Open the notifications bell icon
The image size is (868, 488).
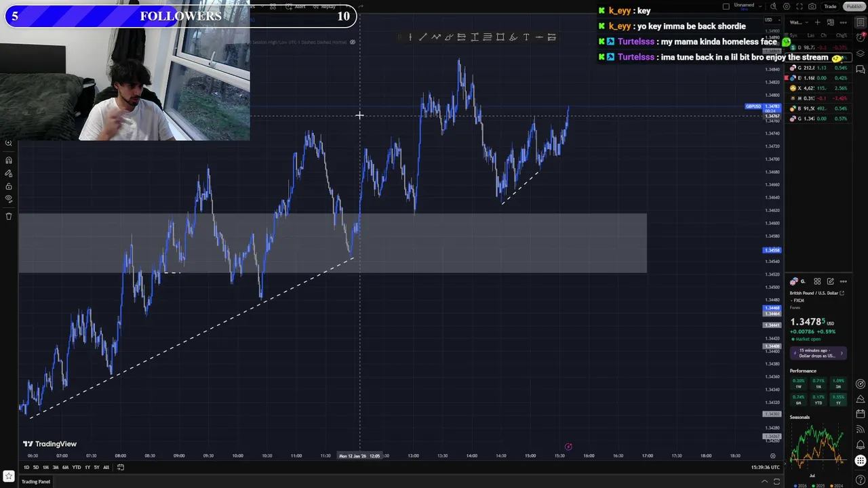[x=861, y=444]
